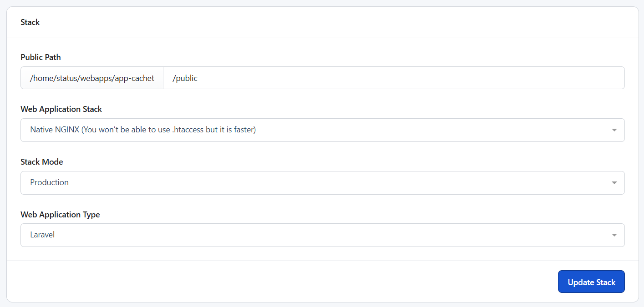Click the caret arrow beside Production
This screenshot has width=644, height=307.
pyautogui.click(x=614, y=183)
